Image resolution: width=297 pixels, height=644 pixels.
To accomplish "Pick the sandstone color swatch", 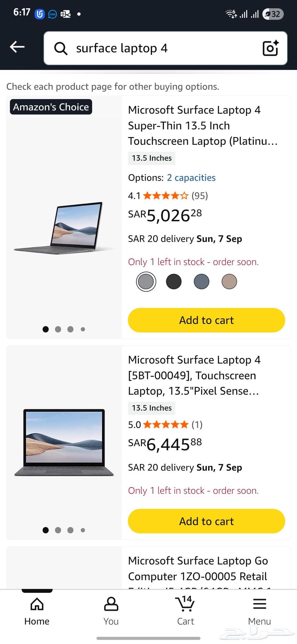I will point(229,282).
